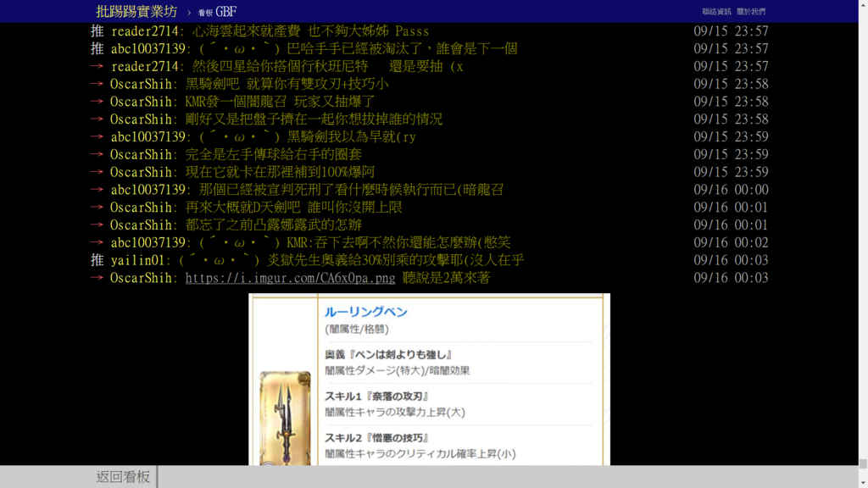This screenshot has width=868, height=488.
Task: Select the スキル2『憎悪の技巧』 heading
Action: [377, 438]
